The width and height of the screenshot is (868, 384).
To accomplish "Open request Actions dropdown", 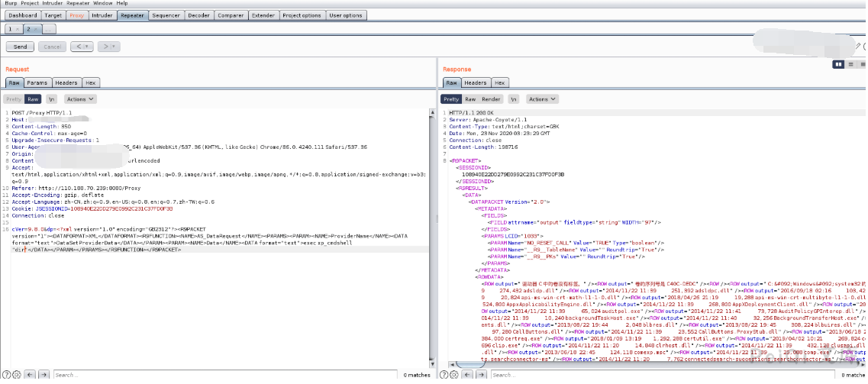I will pyautogui.click(x=79, y=99).
